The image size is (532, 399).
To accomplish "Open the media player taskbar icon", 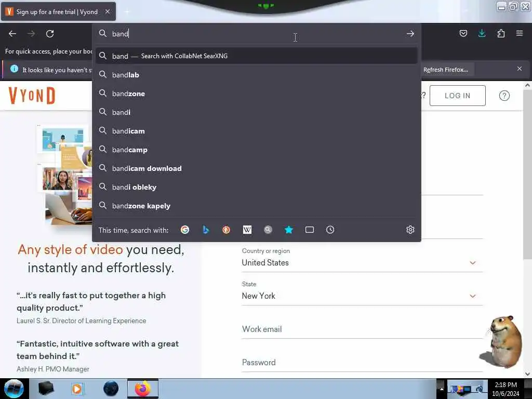I will click(77, 389).
